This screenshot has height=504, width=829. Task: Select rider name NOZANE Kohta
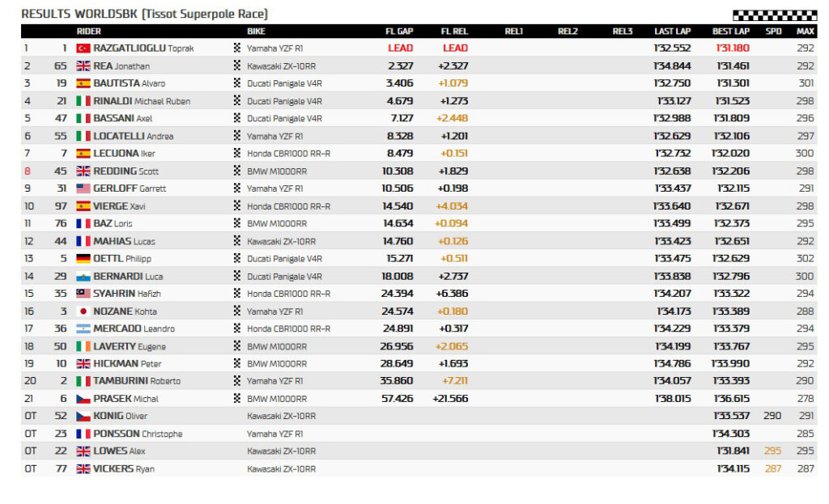click(x=125, y=311)
